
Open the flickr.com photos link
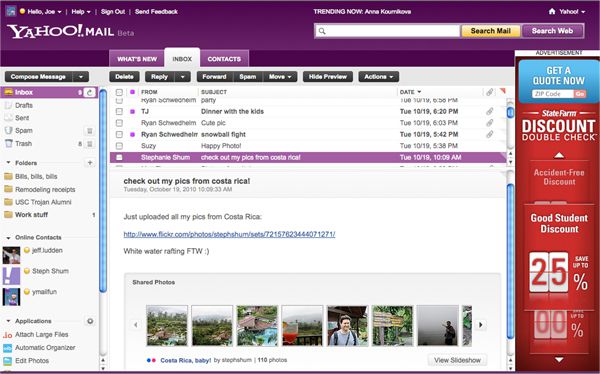coord(229,234)
